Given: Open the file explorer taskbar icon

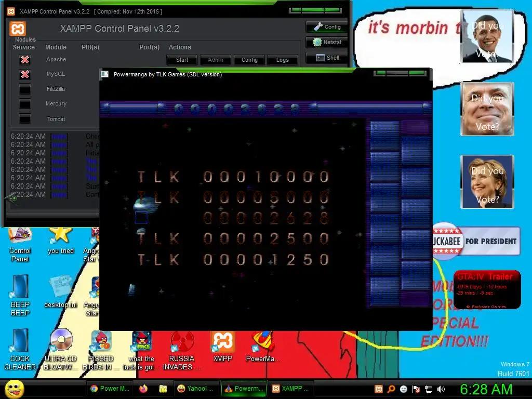Looking at the screenshot, I should (x=163, y=389).
